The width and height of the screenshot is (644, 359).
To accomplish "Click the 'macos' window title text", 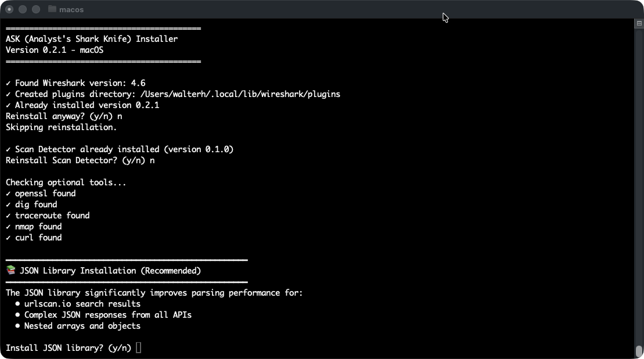I will point(71,9).
